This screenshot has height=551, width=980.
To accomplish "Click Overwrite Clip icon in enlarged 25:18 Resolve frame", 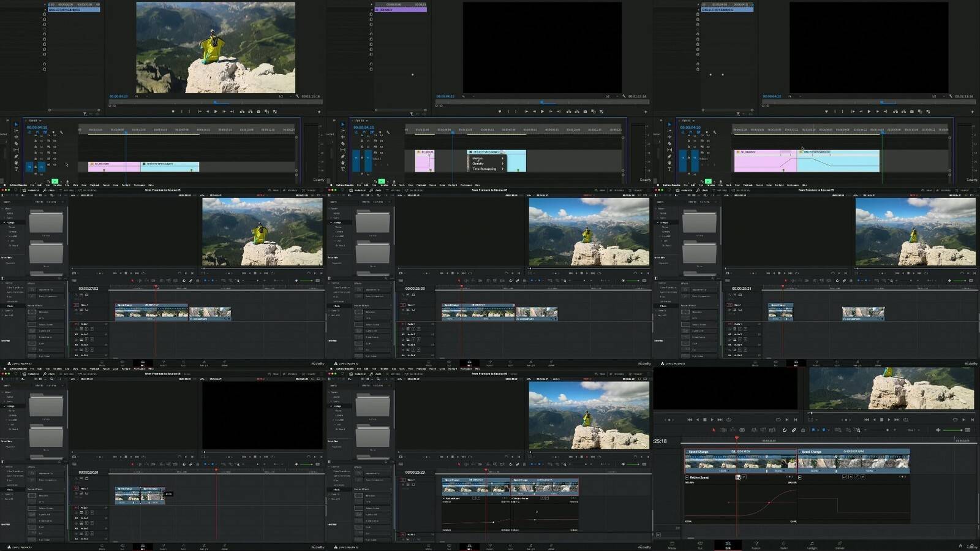I will pyautogui.click(x=763, y=430).
